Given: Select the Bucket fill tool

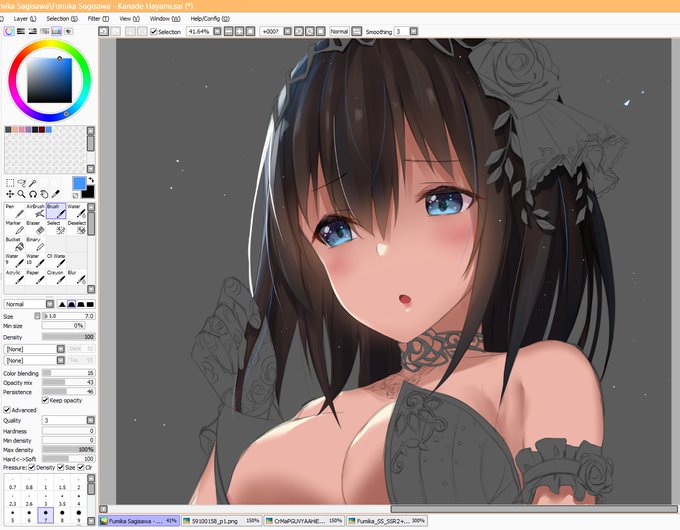Looking at the screenshot, I should coord(14,244).
